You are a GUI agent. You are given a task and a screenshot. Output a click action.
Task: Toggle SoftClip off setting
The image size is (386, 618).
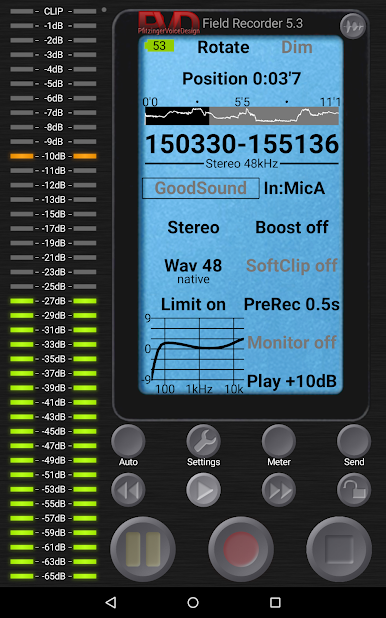(292, 266)
